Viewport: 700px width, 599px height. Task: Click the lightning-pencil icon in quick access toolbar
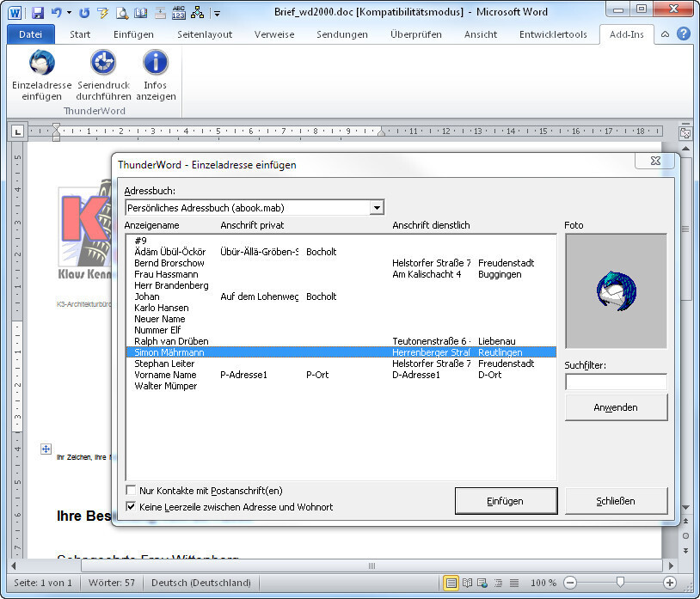click(x=102, y=13)
